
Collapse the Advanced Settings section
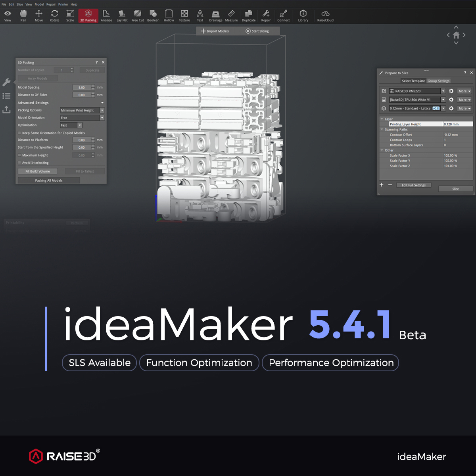[x=102, y=103]
